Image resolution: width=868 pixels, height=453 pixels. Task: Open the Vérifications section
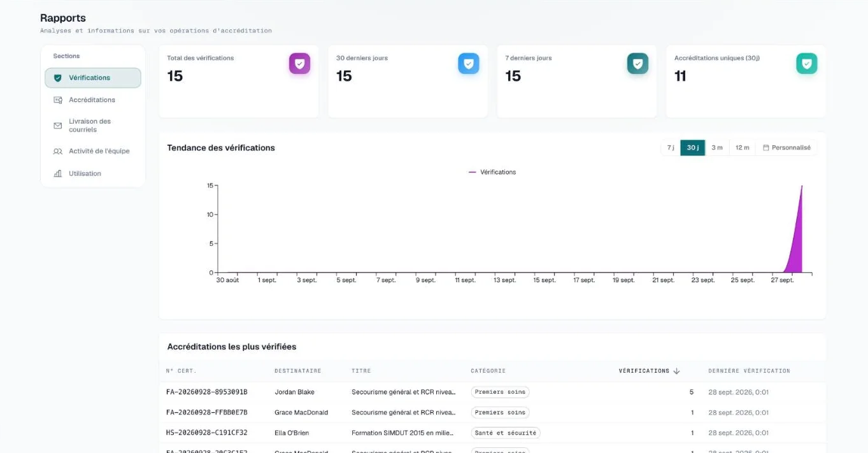tap(93, 78)
